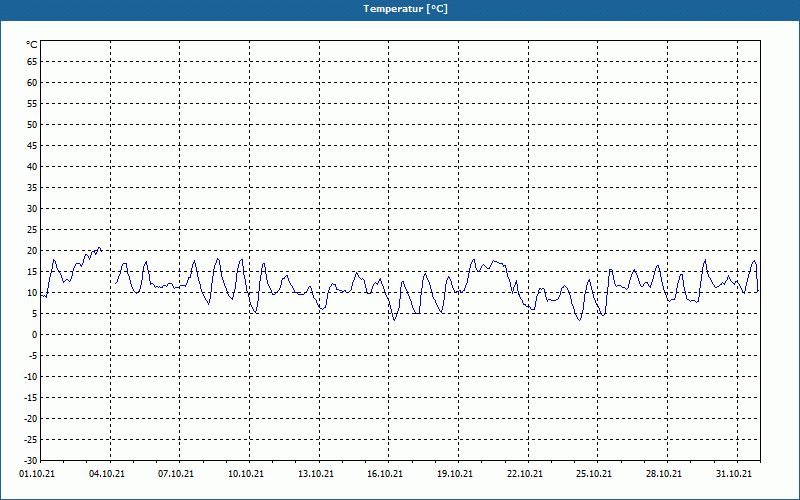800x500 pixels.
Task: Select the 40 value on the temperature axis
Action: click(32, 167)
